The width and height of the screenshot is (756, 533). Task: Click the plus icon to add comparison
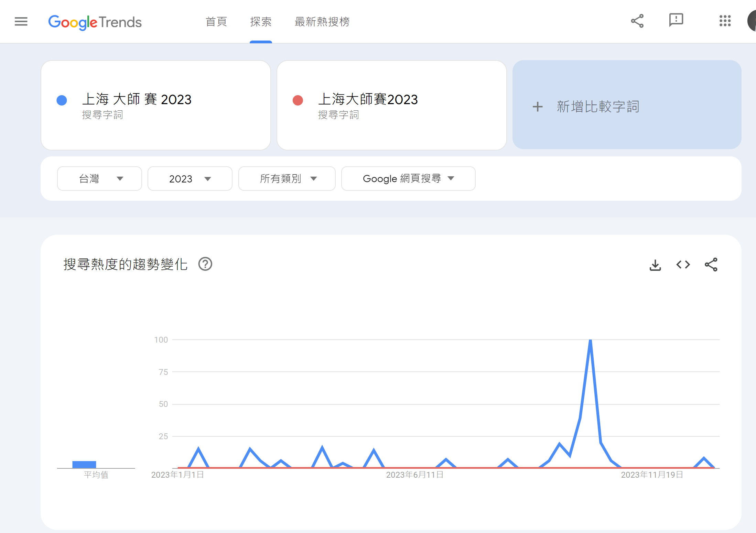point(538,107)
